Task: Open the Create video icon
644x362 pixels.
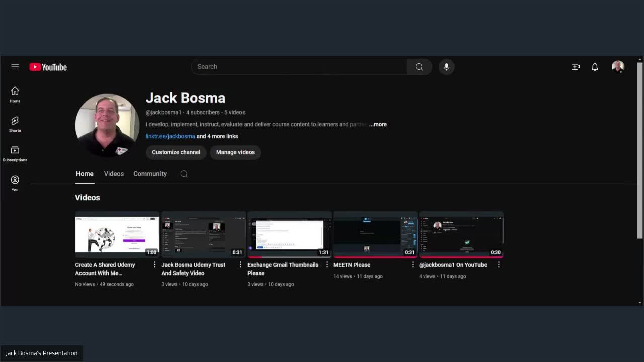Action: click(576, 67)
